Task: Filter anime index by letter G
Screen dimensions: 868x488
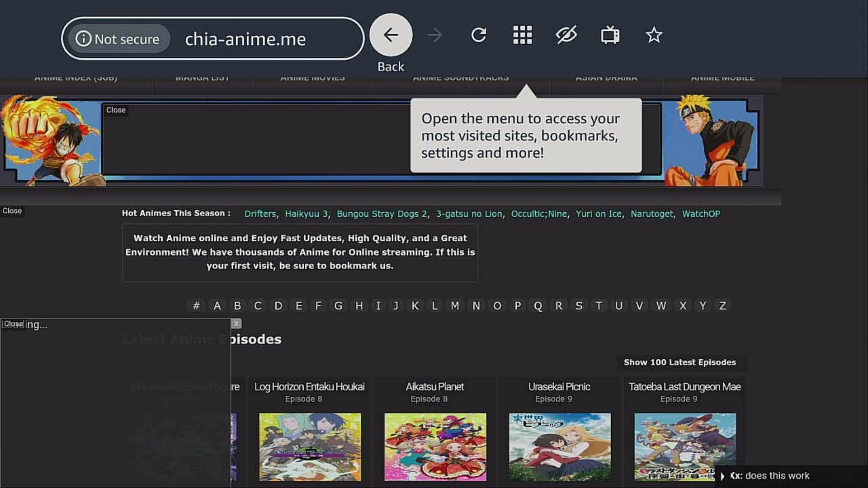Action: tap(338, 306)
